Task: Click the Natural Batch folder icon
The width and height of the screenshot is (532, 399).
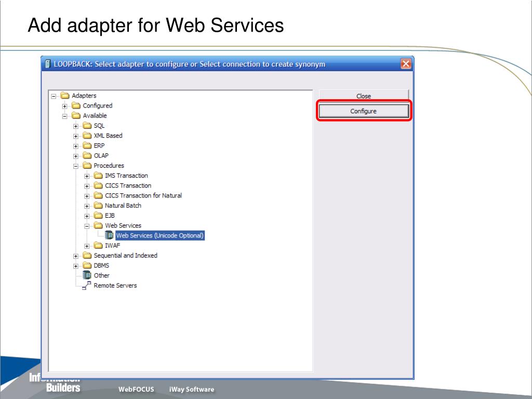Action: point(98,205)
